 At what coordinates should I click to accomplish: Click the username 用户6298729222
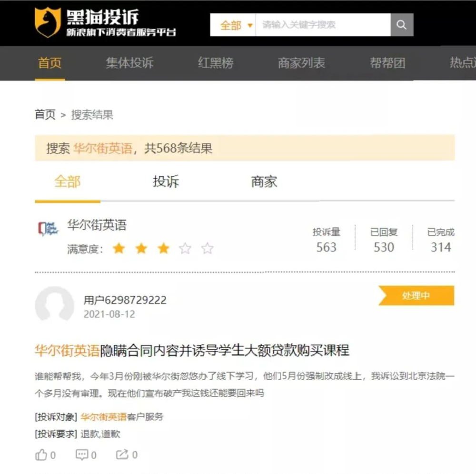(125, 300)
